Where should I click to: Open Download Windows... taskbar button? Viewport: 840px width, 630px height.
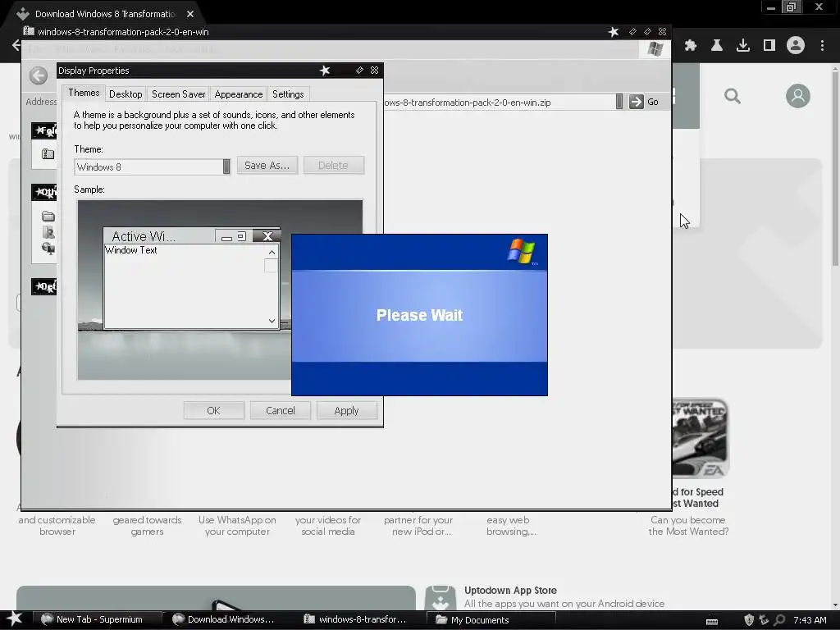click(229, 620)
